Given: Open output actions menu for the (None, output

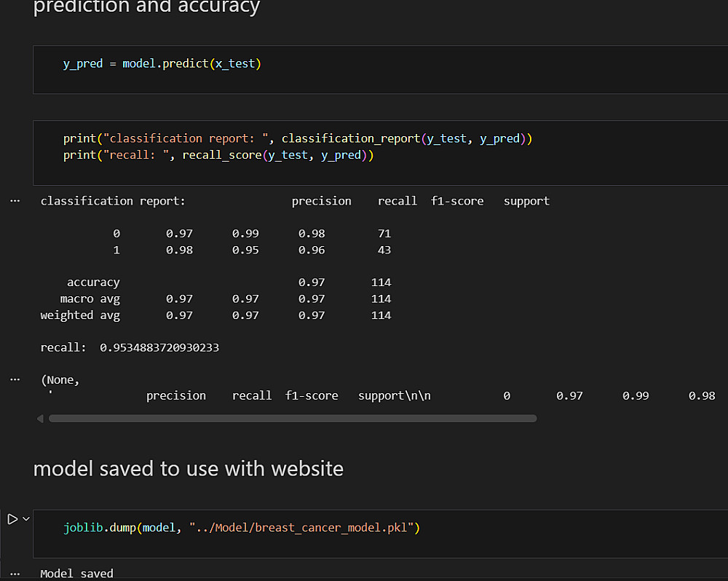Looking at the screenshot, I should 15,379.
